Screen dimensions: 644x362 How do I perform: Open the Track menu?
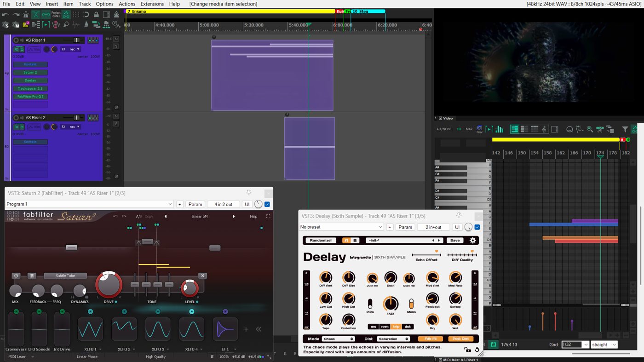coord(85,4)
